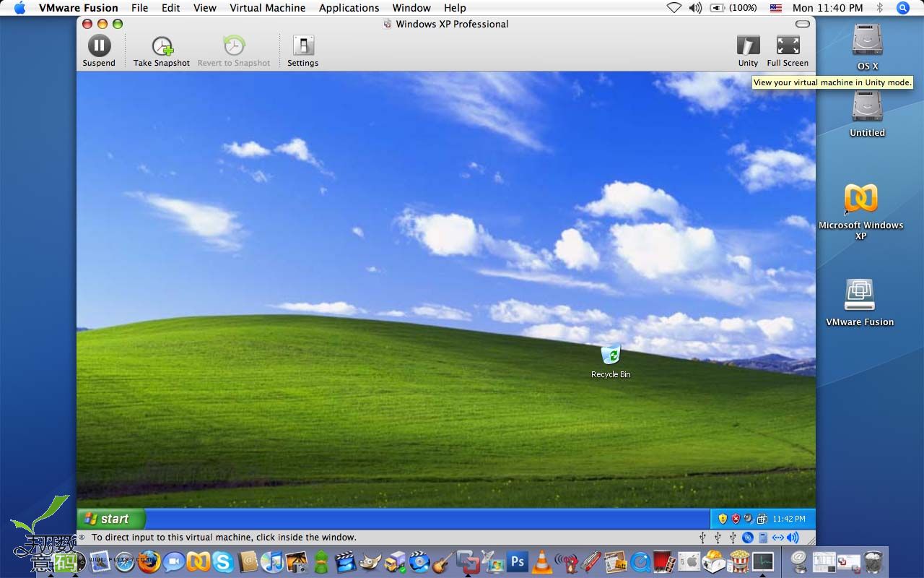The height and width of the screenshot is (578, 924).
Task: Click the Mail stamp icon in Dock
Action: [x=100, y=561]
